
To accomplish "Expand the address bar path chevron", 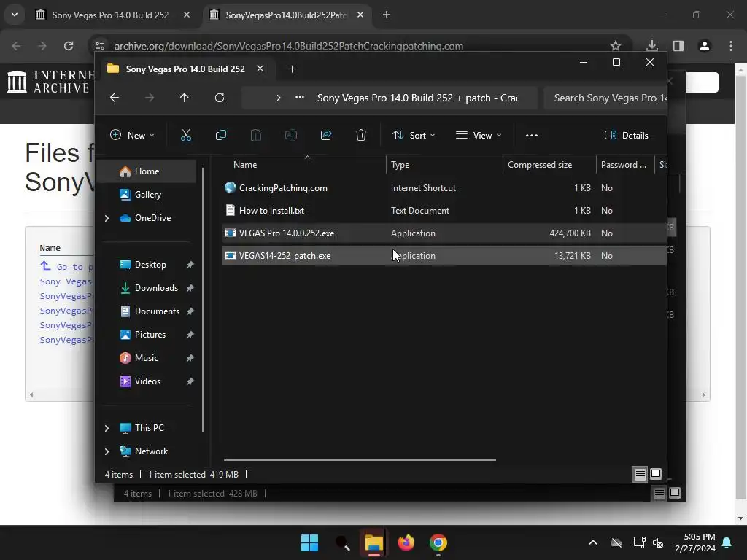I will pyautogui.click(x=279, y=98).
